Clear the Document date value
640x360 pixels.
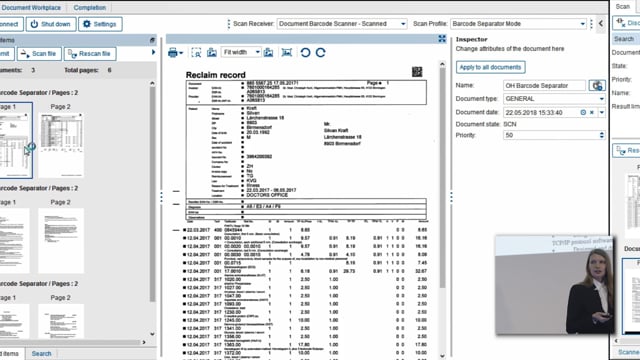[x=592, y=112]
